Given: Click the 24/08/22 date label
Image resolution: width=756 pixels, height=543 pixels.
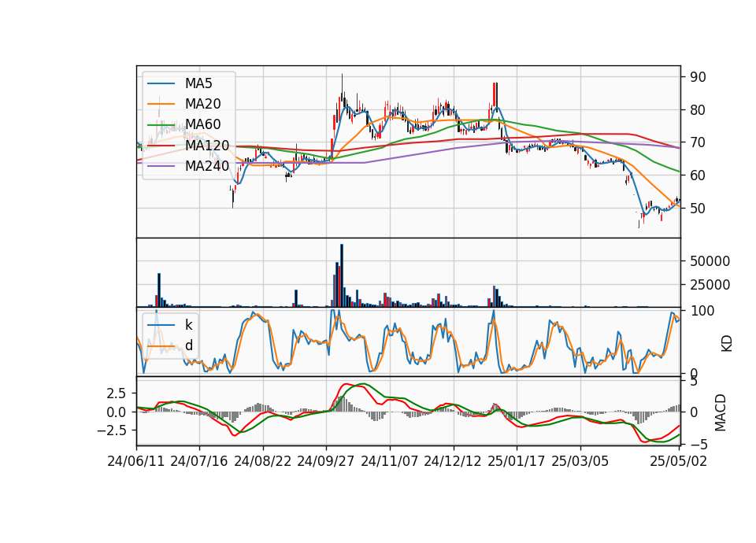Looking at the screenshot, I should pyautogui.click(x=263, y=461).
